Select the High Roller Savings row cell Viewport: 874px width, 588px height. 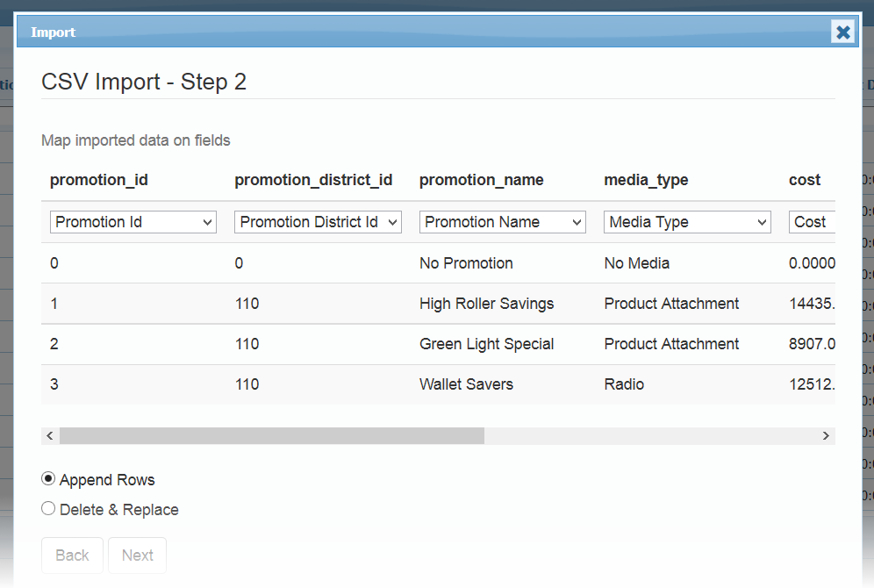(x=486, y=304)
